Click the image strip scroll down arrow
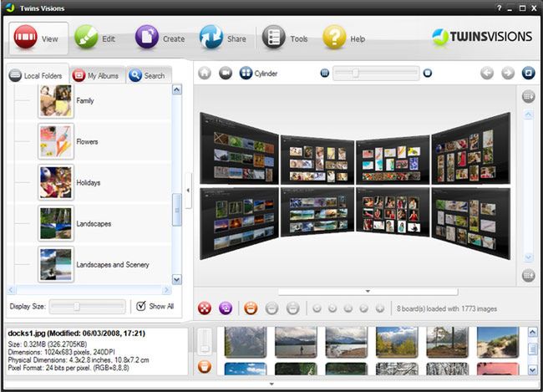543x392 pixels. click(x=533, y=370)
